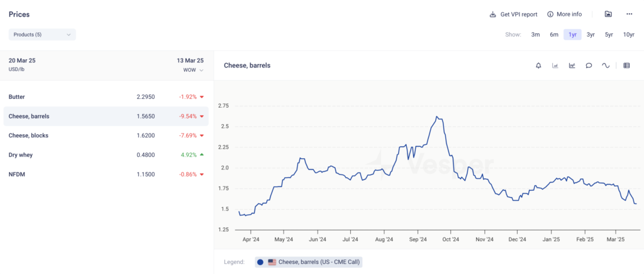Switch to table view icon
The height and width of the screenshot is (274, 644).
point(626,66)
